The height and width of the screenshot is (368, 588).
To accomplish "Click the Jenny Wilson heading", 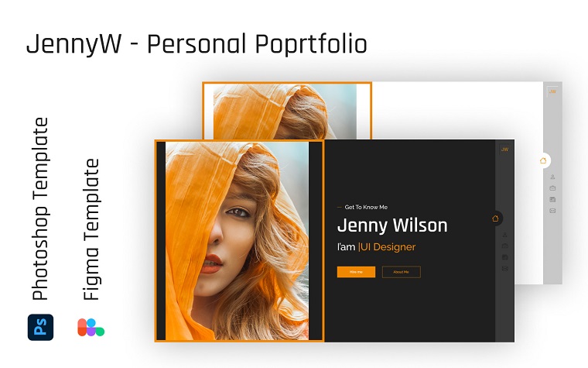I will tap(392, 225).
